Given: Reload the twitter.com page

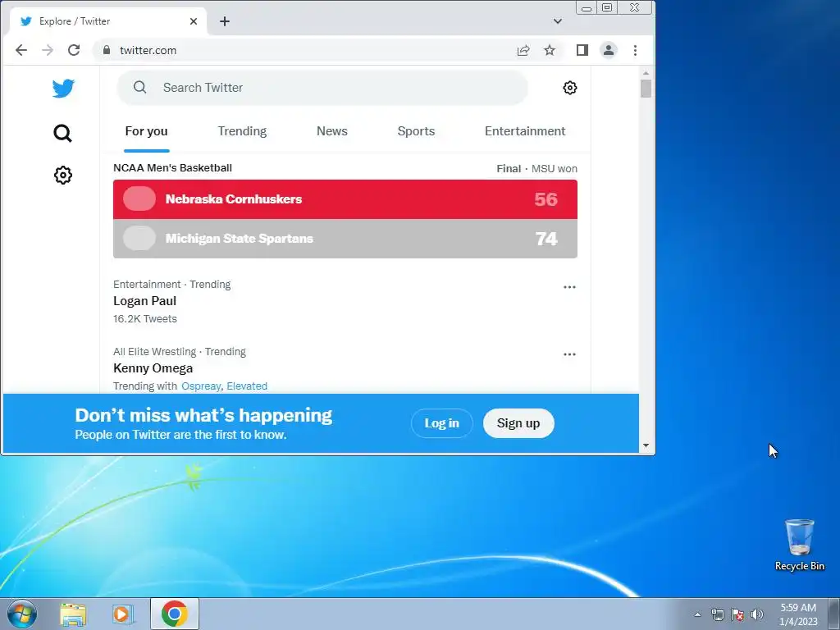Looking at the screenshot, I should pos(74,50).
